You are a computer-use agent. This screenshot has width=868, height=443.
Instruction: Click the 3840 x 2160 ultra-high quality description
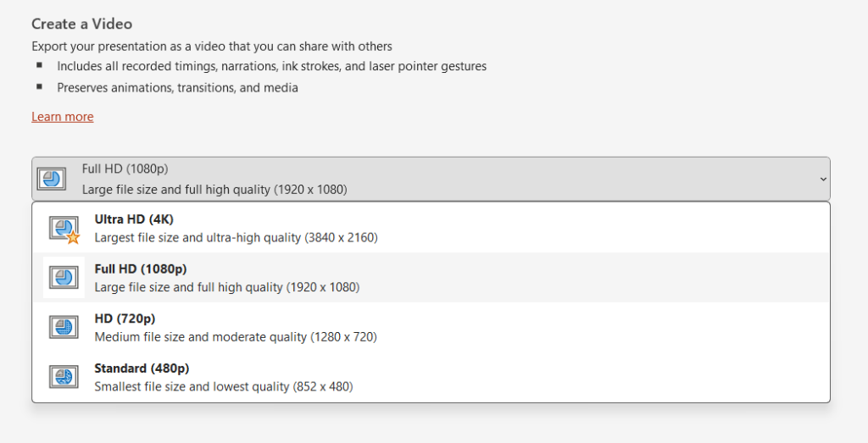click(236, 238)
